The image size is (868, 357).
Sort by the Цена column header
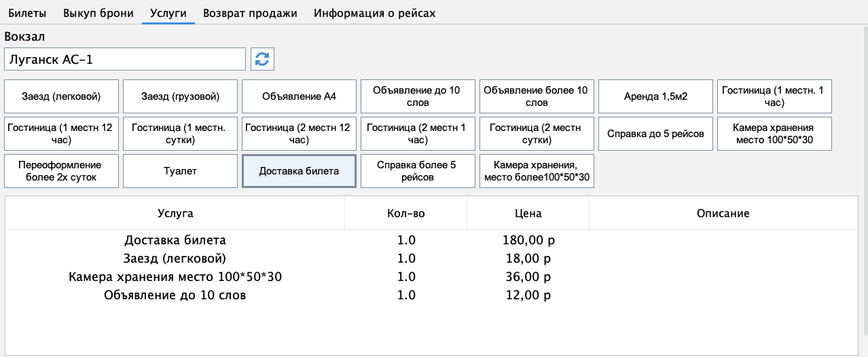[528, 213]
